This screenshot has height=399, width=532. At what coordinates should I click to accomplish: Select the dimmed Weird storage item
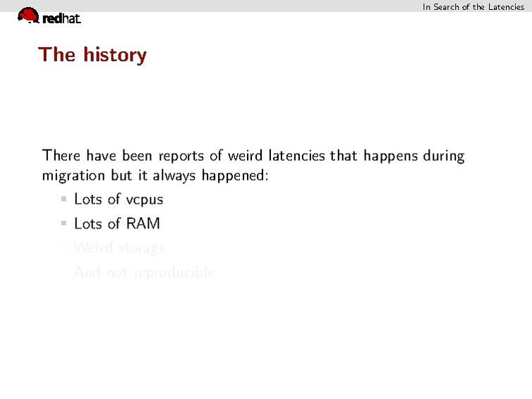coord(120,248)
